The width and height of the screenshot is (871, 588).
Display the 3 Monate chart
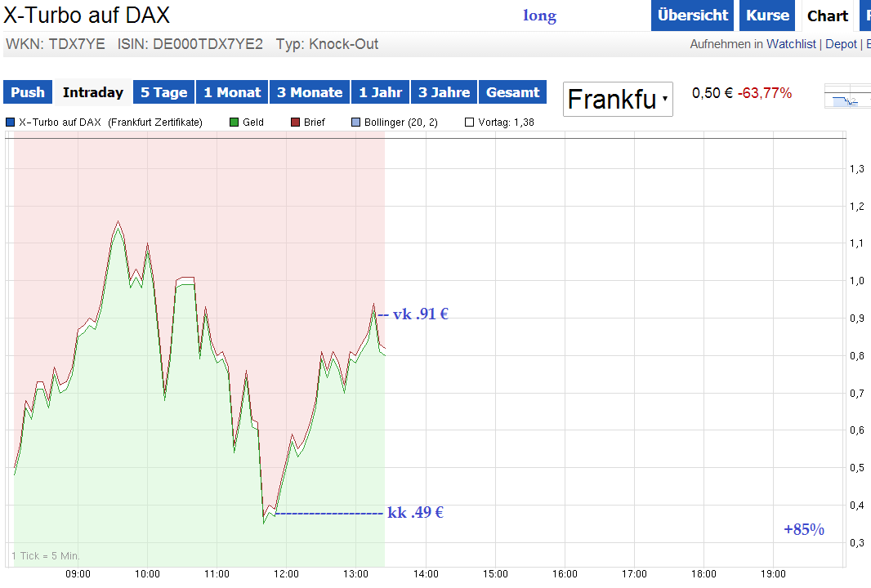point(309,92)
